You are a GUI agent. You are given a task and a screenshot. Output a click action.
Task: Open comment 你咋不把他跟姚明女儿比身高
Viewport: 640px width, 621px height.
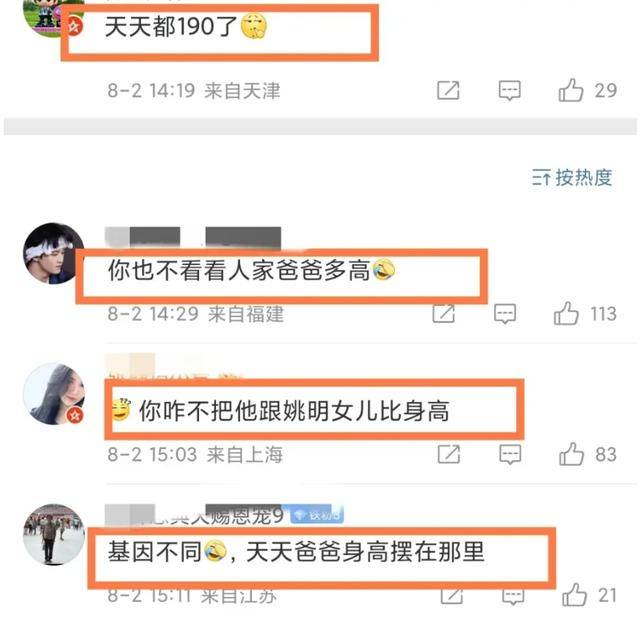281,410
